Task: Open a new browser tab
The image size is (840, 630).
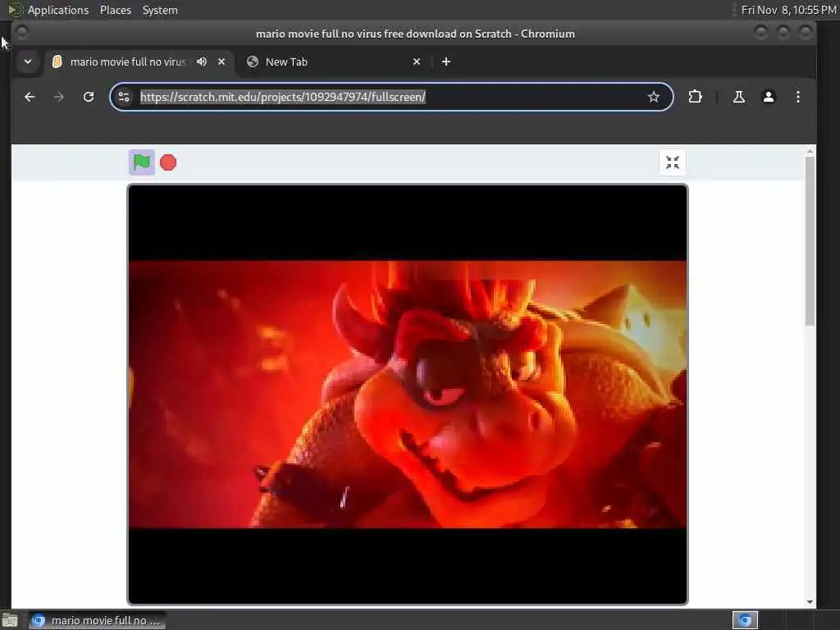Action: click(445, 62)
